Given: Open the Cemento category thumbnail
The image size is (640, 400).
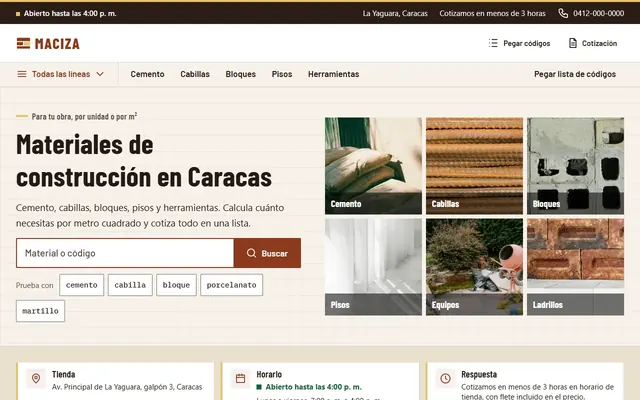Looking at the screenshot, I should tap(373, 166).
